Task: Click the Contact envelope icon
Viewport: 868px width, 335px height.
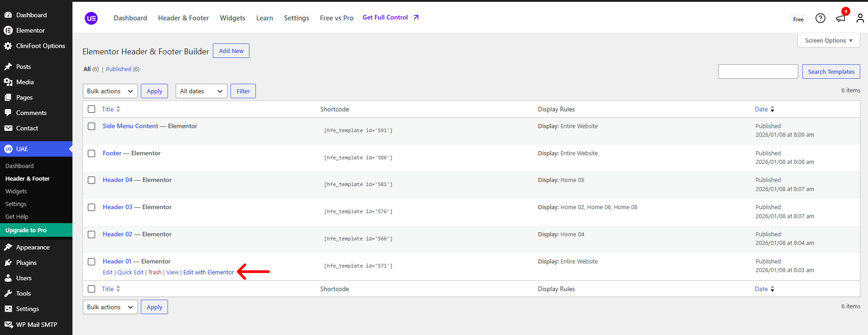Action: (8, 128)
